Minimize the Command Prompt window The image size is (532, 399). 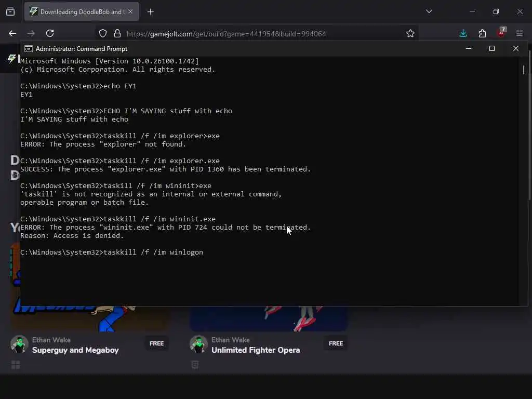point(469,48)
